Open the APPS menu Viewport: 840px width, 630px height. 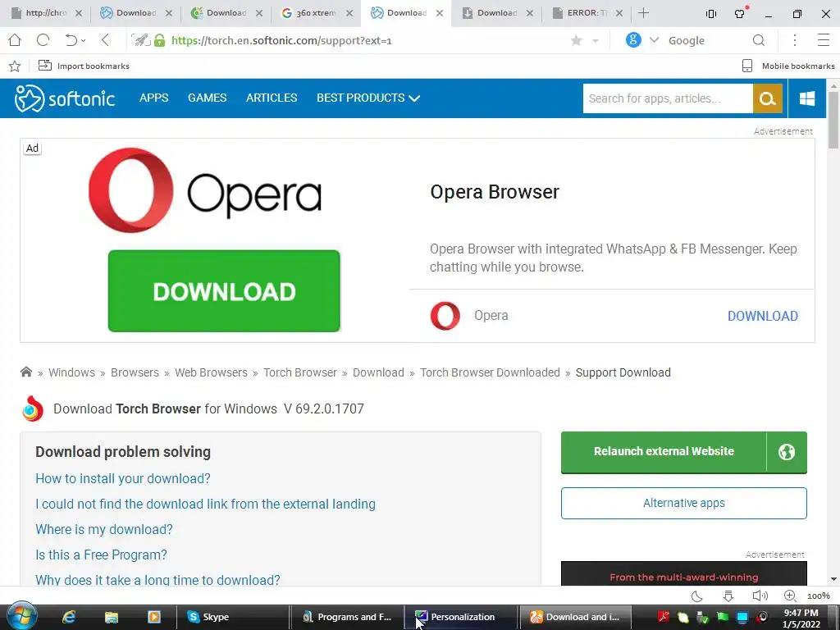(153, 98)
